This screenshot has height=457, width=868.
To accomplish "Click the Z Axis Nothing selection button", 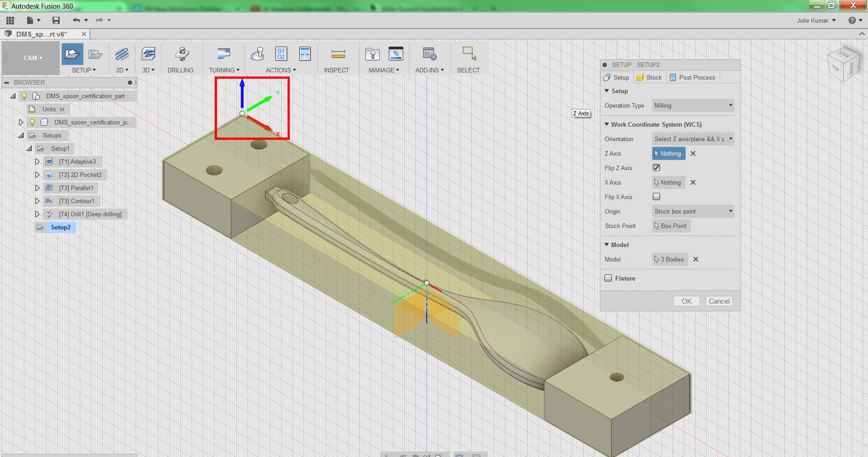I will [669, 154].
